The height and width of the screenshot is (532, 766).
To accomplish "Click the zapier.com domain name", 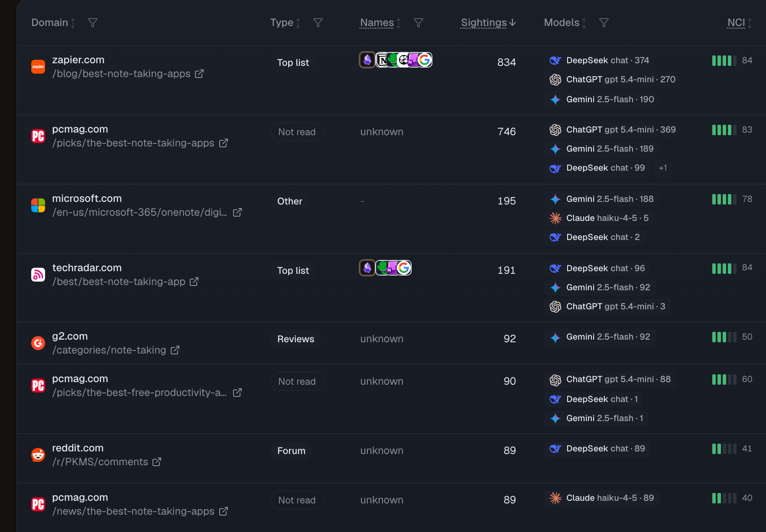I will 78,60.
